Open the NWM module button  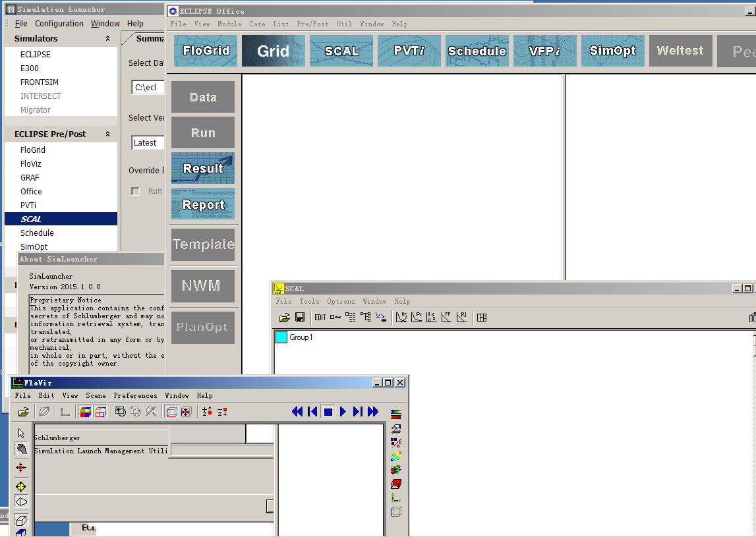pos(203,286)
